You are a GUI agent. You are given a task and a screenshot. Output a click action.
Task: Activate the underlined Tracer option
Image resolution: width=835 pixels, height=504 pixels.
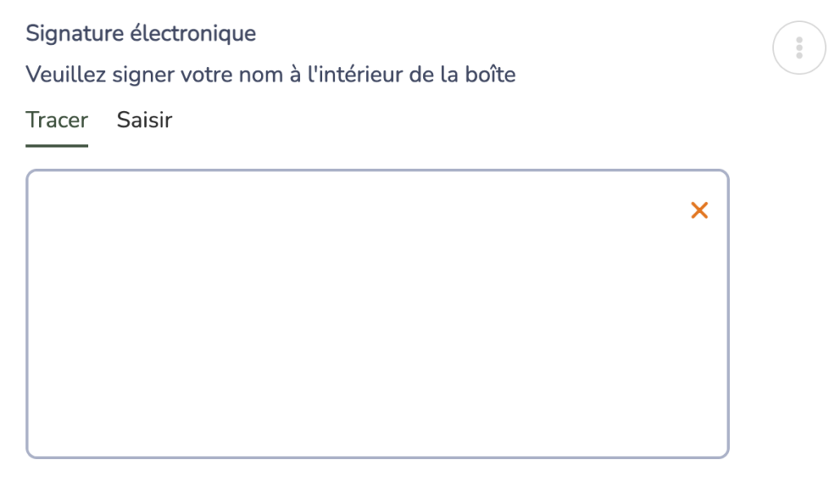pos(56,120)
